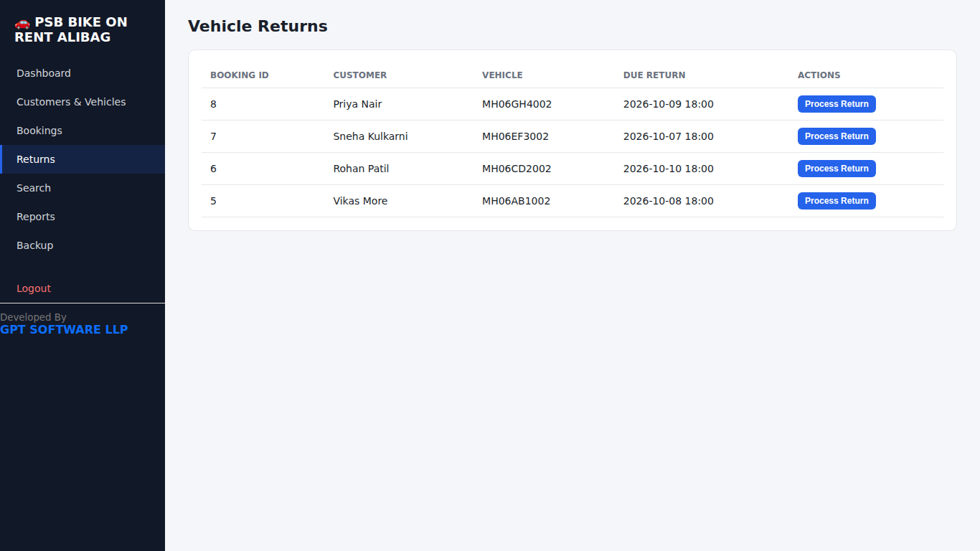This screenshot has height=551, width=980.
Task: Click the CUSTOMER column header
Action: [x=360, y=75]
